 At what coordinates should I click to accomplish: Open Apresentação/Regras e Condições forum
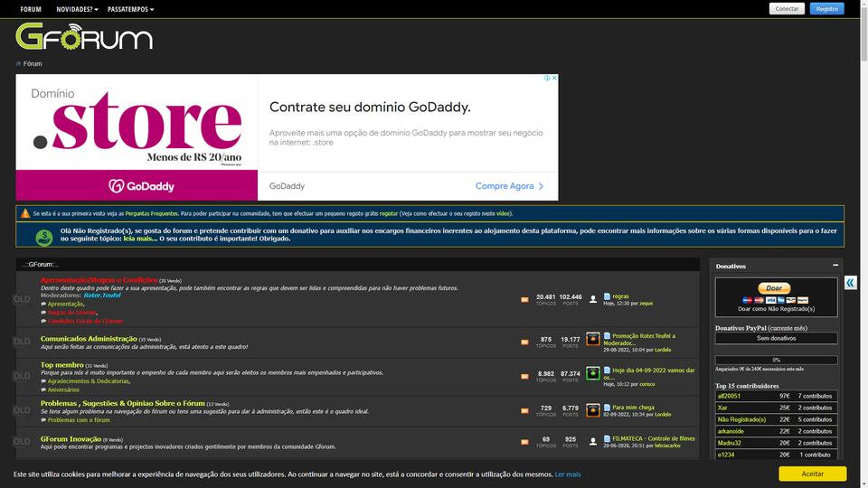(x=99, y=280)
